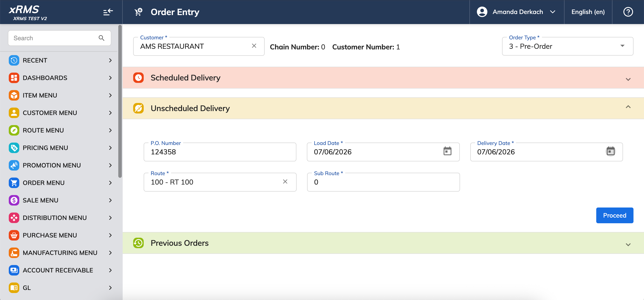Viewport: 644px width, 300px height.
Task: Clear the Route field with the X
Action: 285,181
